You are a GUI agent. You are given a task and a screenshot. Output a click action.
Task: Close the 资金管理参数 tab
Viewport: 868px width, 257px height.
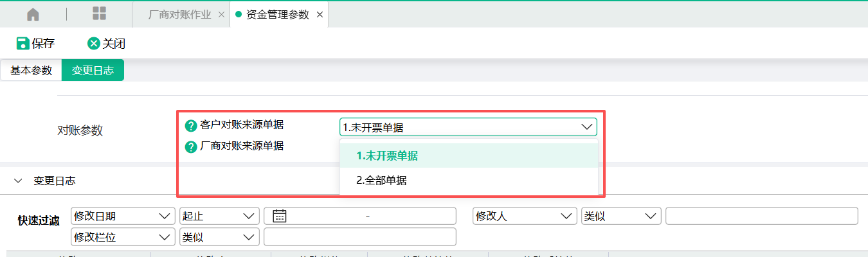[320, 14]
